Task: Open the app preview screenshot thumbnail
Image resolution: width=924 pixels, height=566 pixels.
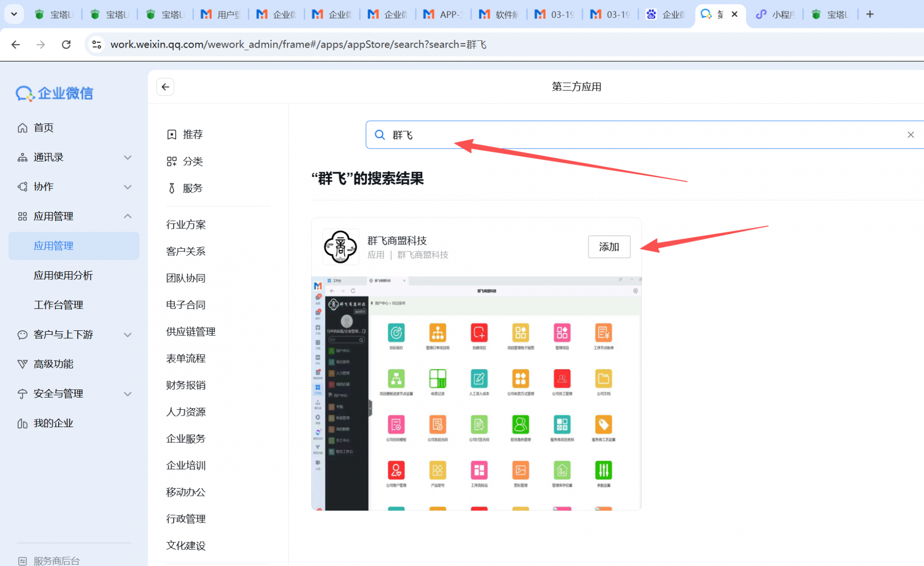Action: click(x=476, y=393)
